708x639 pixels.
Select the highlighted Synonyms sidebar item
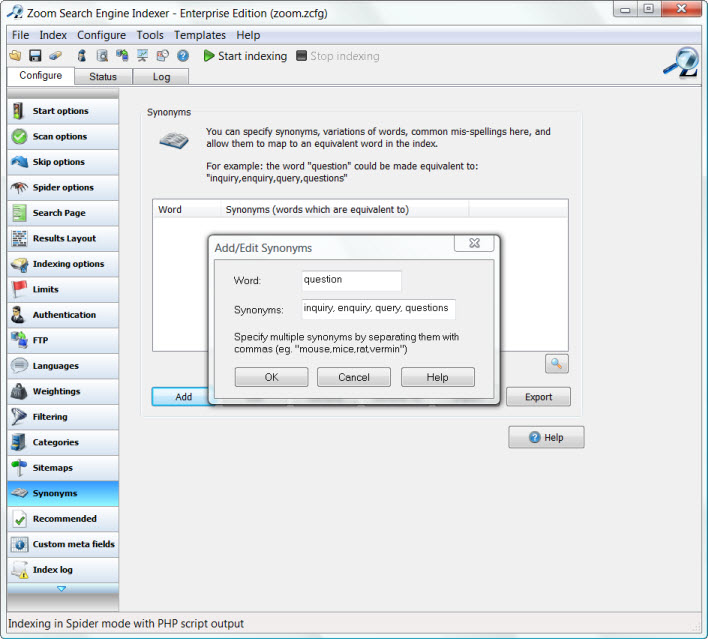(63, 494)
